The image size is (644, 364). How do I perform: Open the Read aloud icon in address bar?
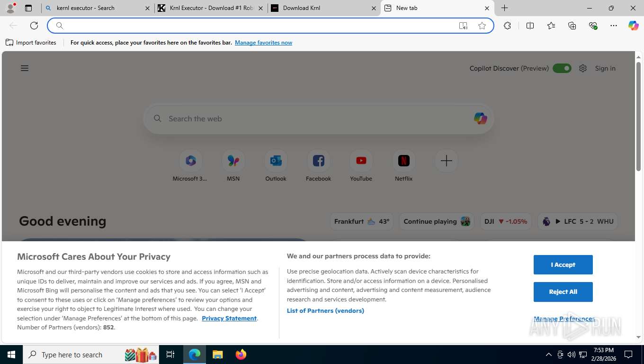coord(463,26)
